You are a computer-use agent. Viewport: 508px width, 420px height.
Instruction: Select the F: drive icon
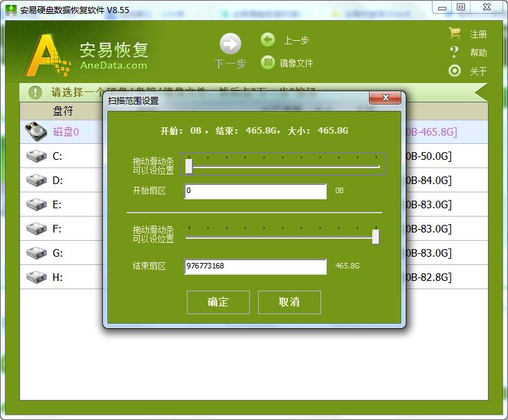[x=36, y=228]
